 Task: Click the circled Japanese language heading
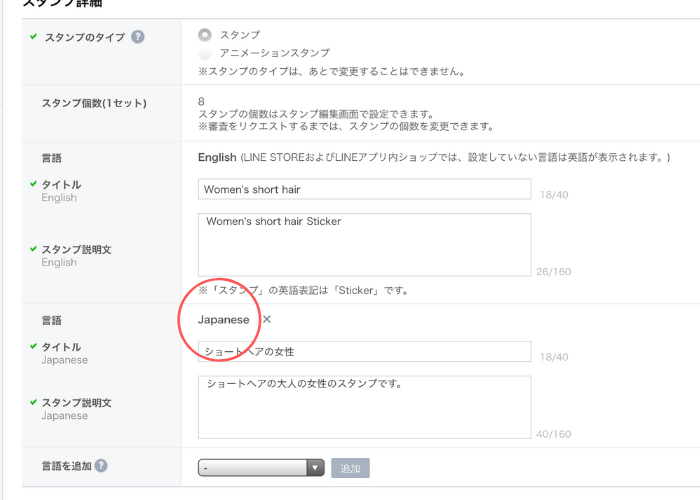pyautogui.click(x=224, y=320)
